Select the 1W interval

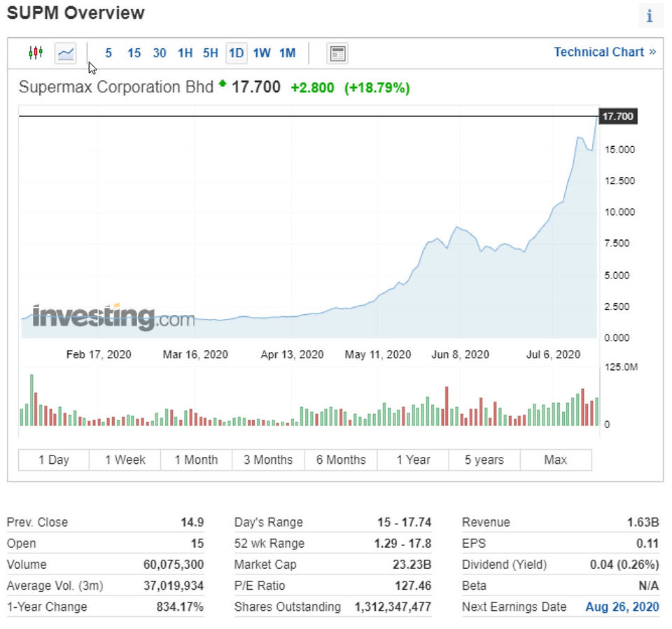point(262,53)
